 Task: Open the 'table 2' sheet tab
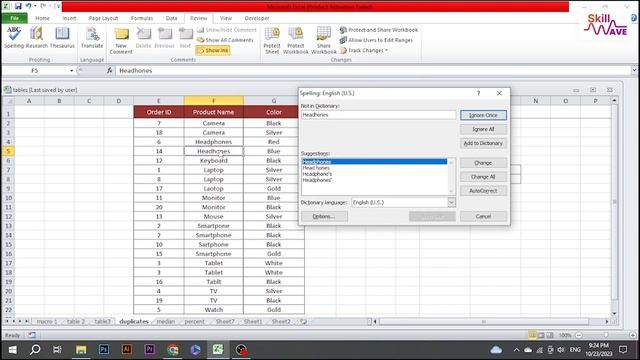coord(76,322)
